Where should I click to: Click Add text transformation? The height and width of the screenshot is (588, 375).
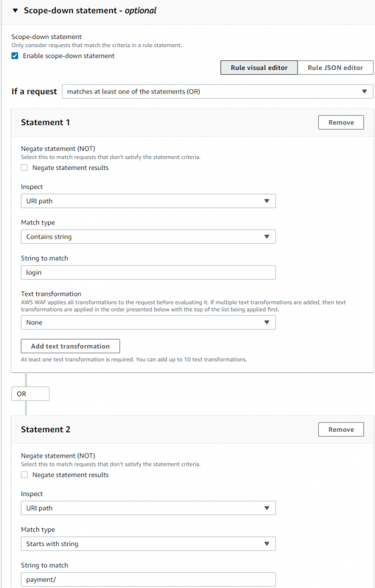point(70,346)
